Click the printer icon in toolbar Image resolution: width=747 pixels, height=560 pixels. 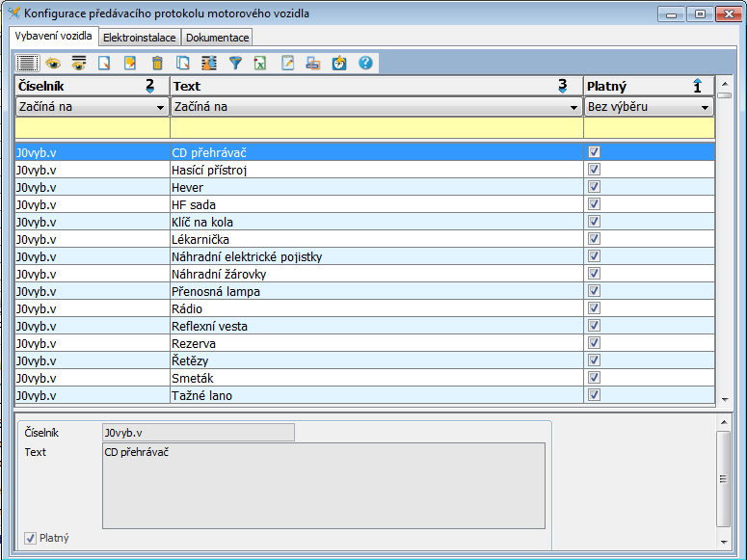coord(313,64)
